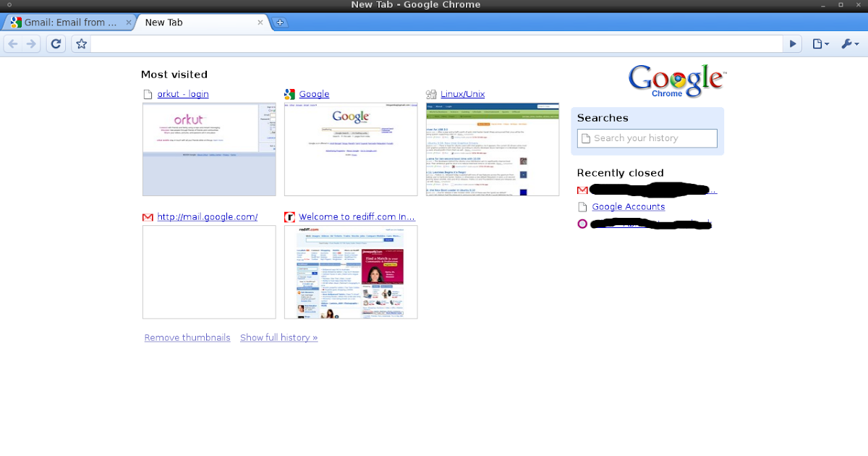This screenshot has width=868, height=456.
Task: Click the blank mail.google.com thumbnail
Action: [x=209, y=272]
